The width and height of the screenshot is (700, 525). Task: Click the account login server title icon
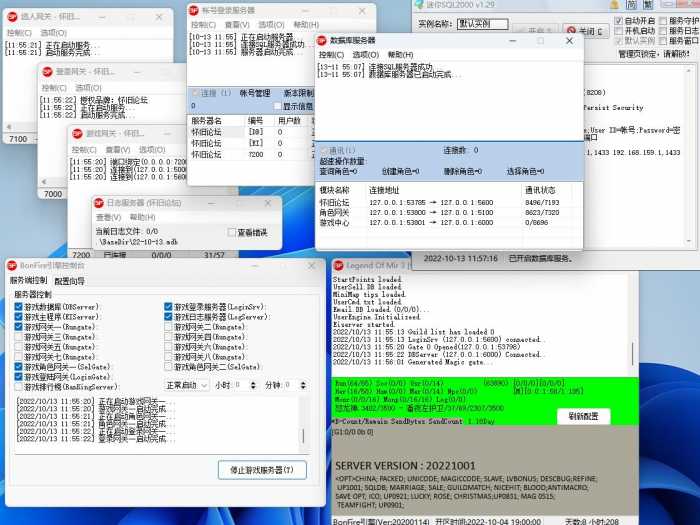194,10
